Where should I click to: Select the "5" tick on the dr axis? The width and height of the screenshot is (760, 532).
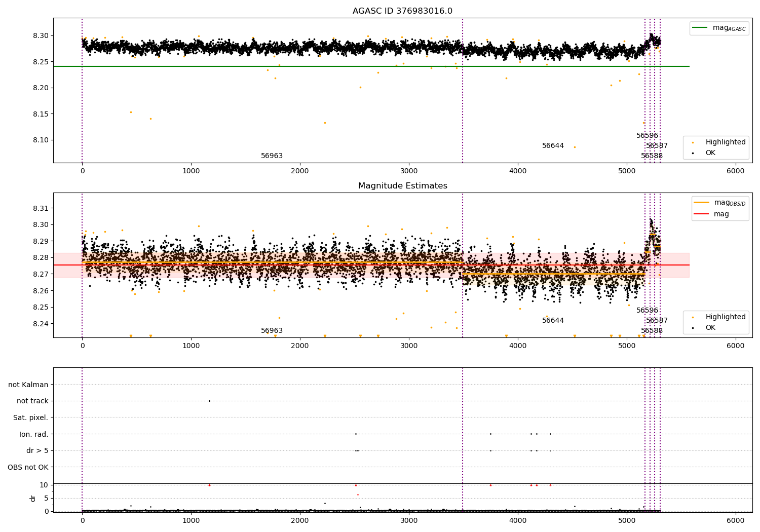[x=46, y=498]
